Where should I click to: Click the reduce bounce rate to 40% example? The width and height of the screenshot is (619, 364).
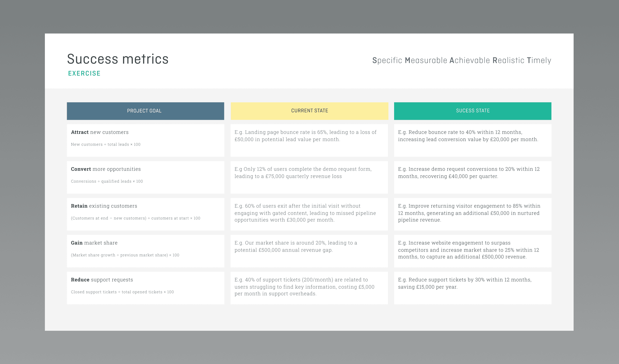tap(468, 136)
